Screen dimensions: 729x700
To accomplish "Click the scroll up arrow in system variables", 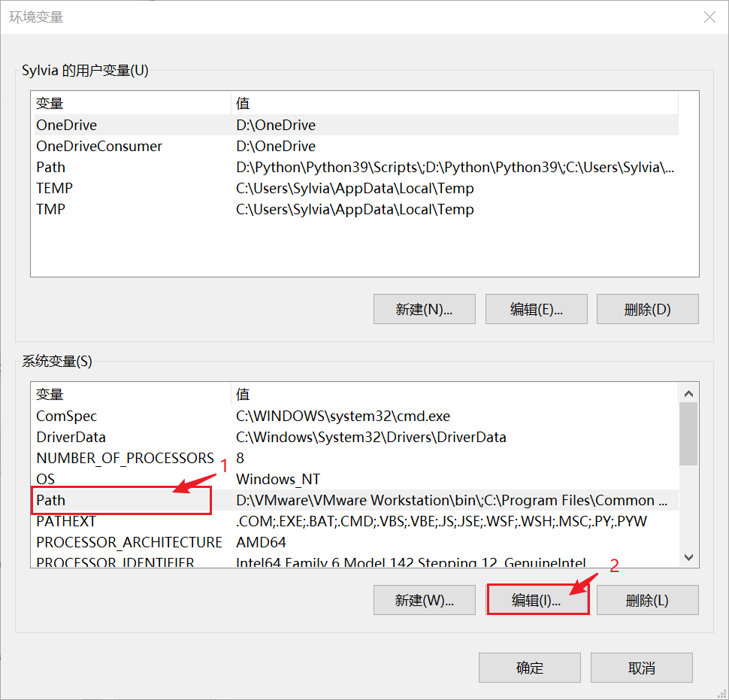I will 688,393.
